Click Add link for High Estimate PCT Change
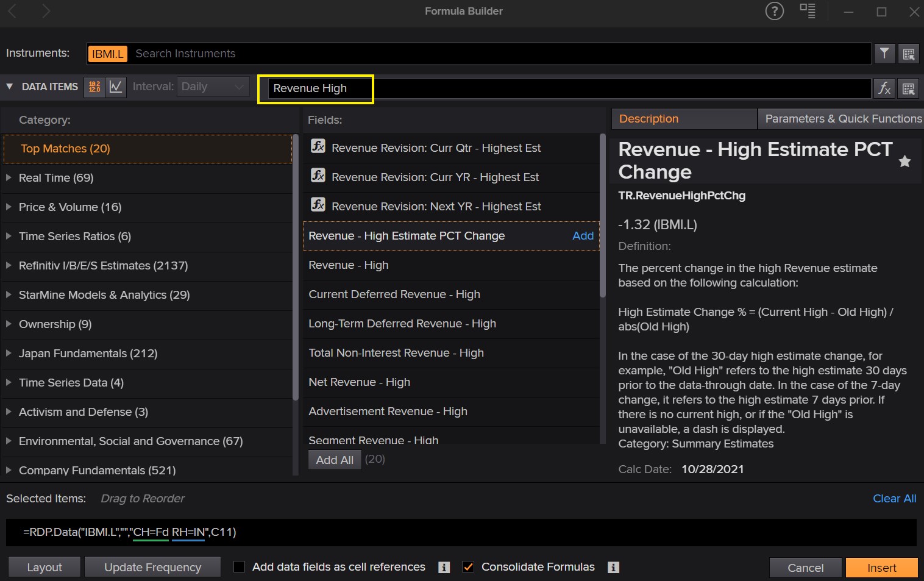The width and height of the screenshot is (924, 581). coord(583,236)
